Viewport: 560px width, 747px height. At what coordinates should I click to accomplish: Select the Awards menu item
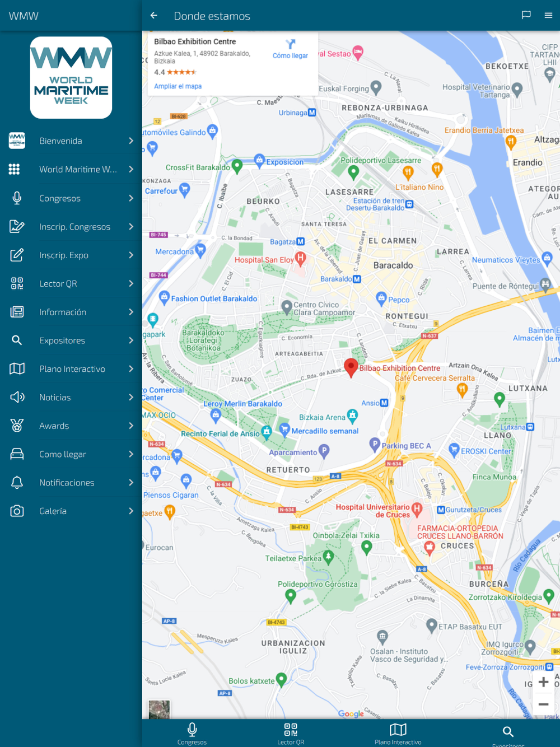coord(71,426)
